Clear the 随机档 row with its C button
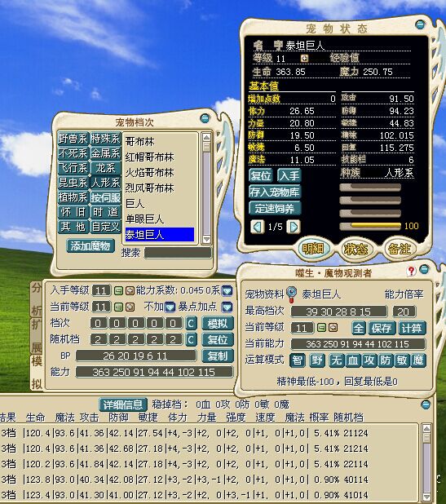 point(191,339)
